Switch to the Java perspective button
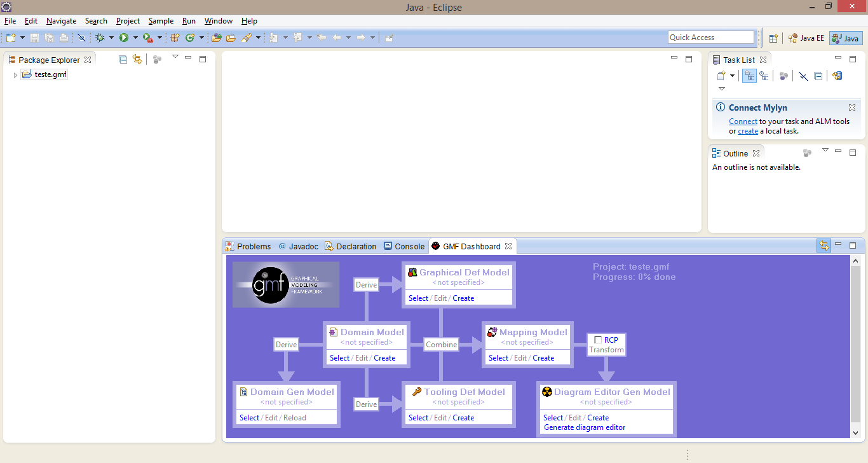The image size is (868, 463). click(846, 38)
